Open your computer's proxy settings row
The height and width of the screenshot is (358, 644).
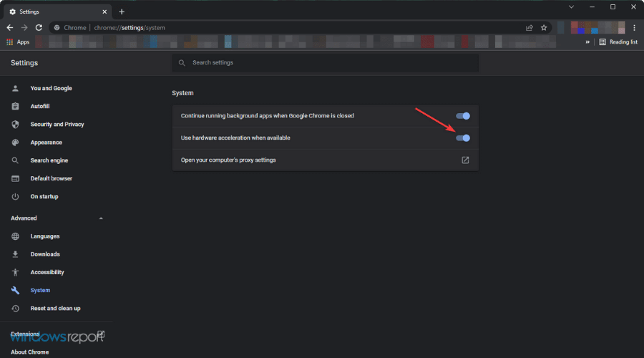326,160
